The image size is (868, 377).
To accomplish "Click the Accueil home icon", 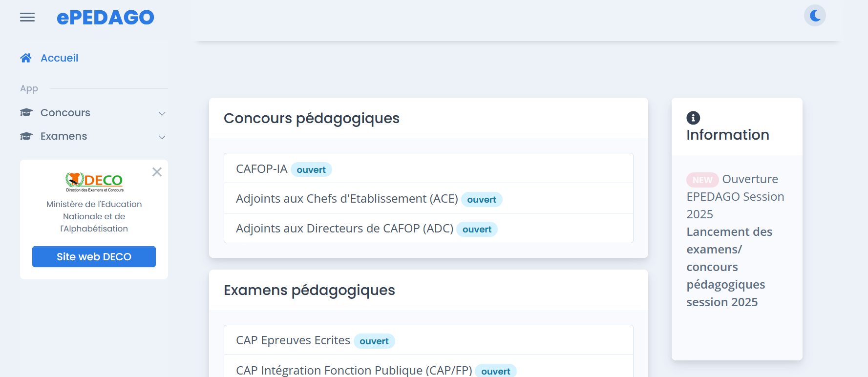I will click(x=26, y=58).
